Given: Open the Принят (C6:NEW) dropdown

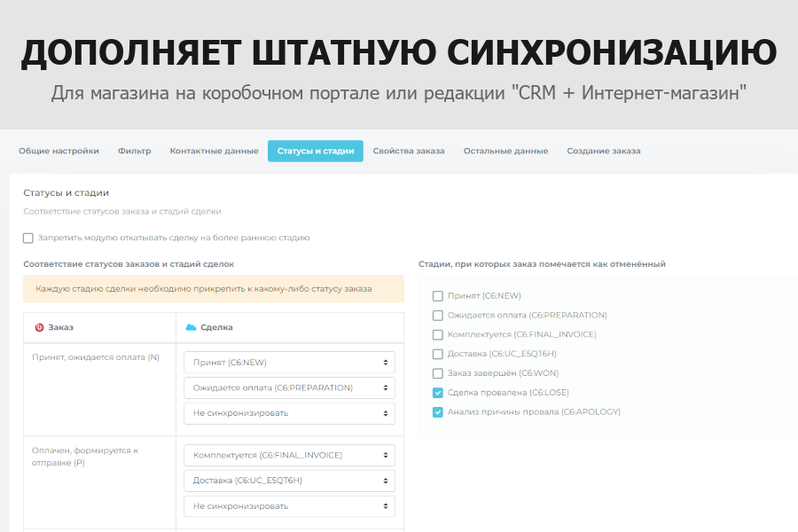Looking at the screenshot, I should pos(288,362).
